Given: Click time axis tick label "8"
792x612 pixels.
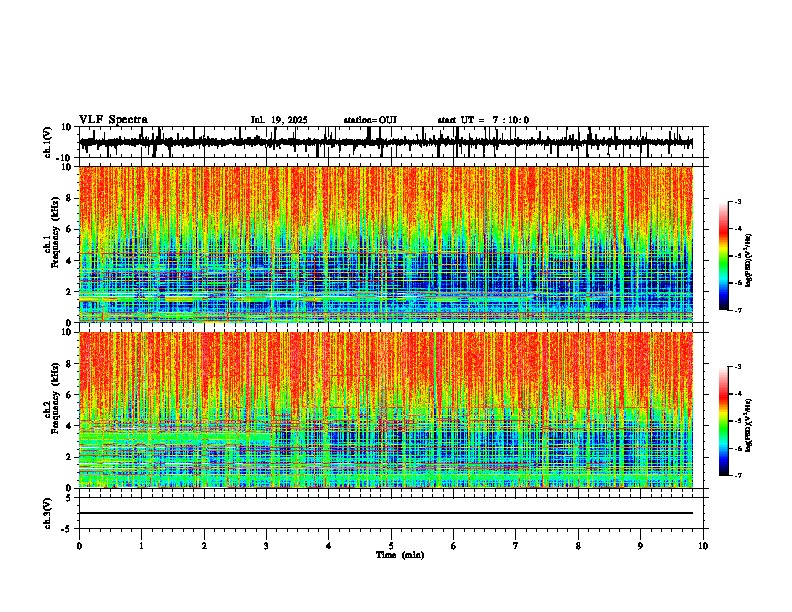Looking at the screenshot, I should pyautogui.click(x=578, y=546).
